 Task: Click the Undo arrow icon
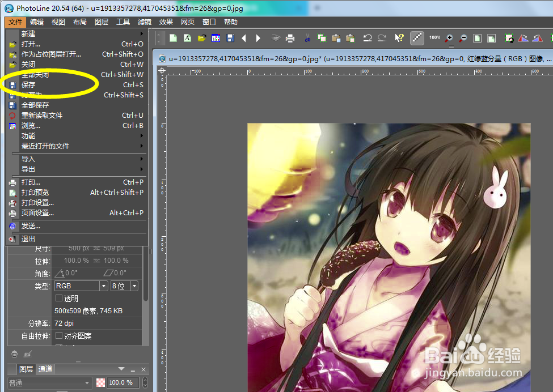[368, 38]
